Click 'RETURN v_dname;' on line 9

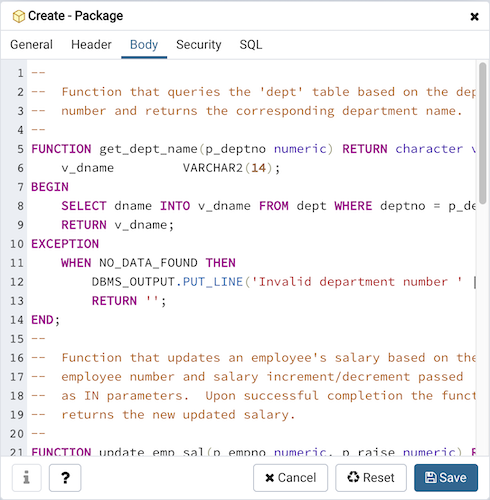point(117,225)
